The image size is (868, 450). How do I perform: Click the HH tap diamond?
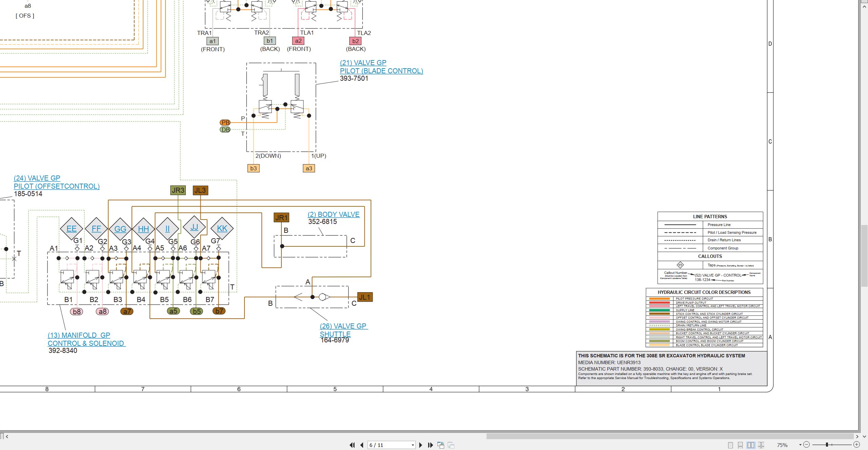pyautogui.click(x=143, y=229)
